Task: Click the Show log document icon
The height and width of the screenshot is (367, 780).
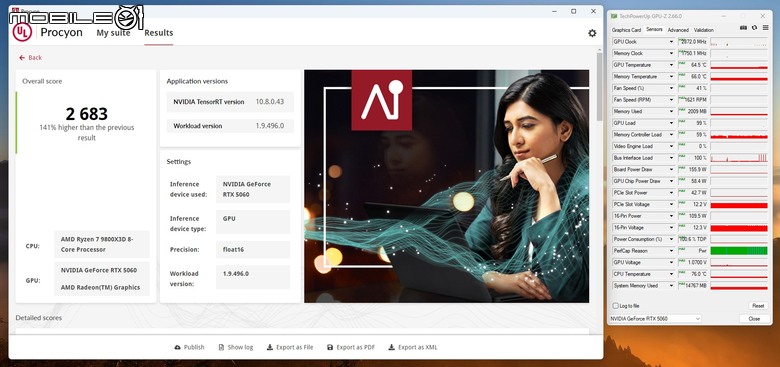Action: (221, 347)
